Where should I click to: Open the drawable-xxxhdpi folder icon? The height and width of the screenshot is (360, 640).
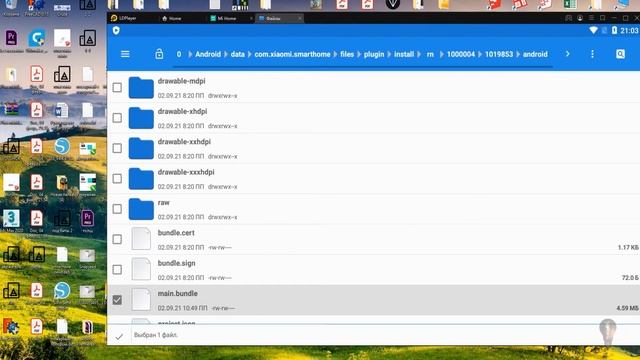pyautogui.click(x=141, y=178)
